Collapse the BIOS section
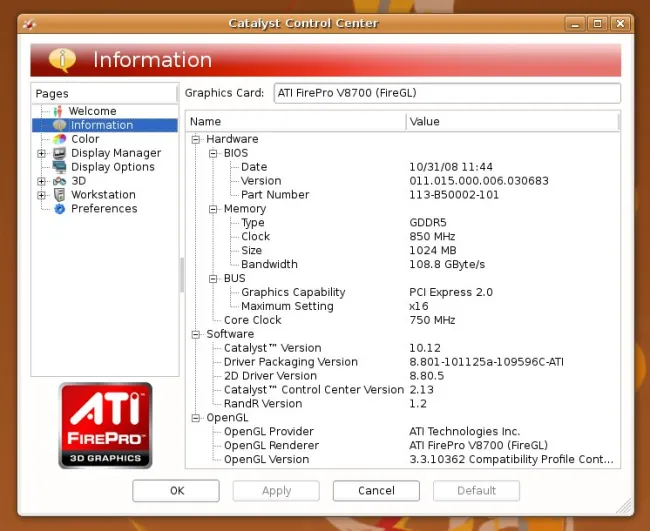This screenshot has height=531, width=650. click(213, 153)
